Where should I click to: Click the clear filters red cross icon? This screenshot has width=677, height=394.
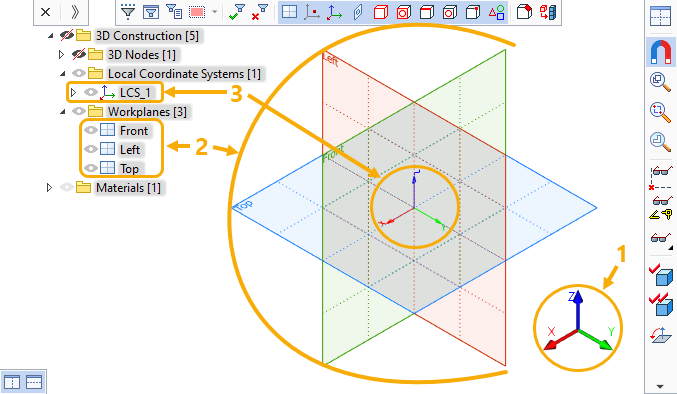(x=259, y=12)
